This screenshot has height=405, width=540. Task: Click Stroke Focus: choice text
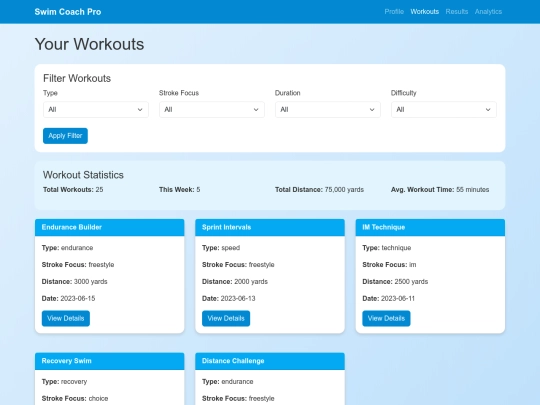click(75, 398)
